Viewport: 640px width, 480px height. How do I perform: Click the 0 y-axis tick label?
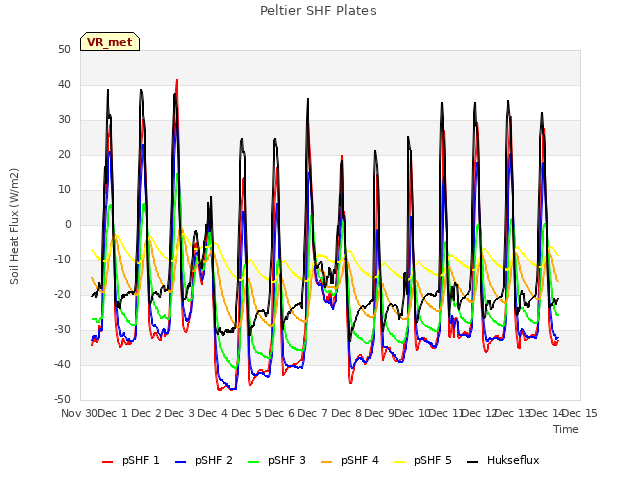click(x=68, y=225)
